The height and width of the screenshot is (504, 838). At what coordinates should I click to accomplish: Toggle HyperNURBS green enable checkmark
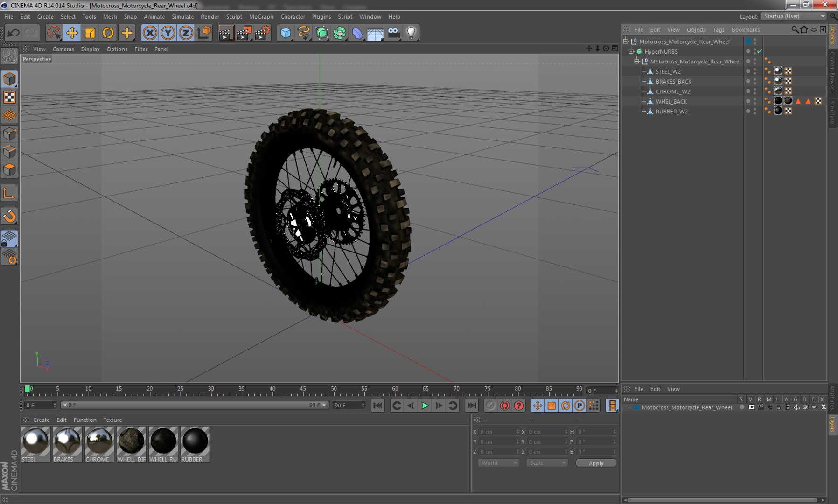point(760,51)
